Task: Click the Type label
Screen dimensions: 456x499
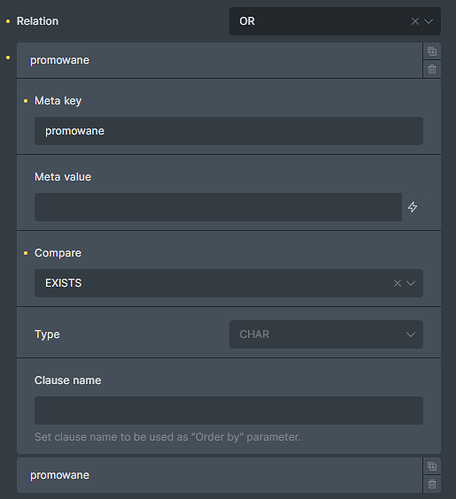Action: (x=47, y=334)
